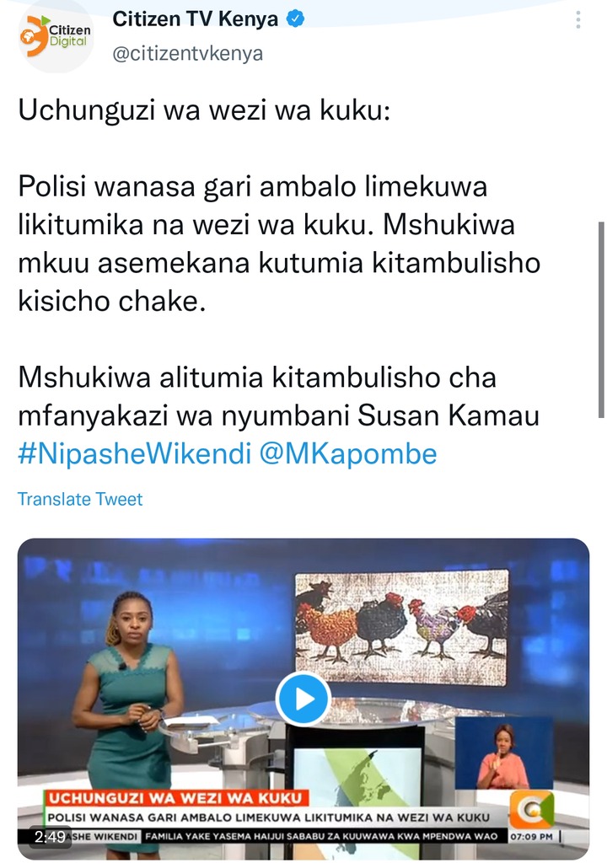Click the vertical scrollbar on the right
Image resolution: width=607 pixels, height=868 pixels.
click(x=601, y=319)
